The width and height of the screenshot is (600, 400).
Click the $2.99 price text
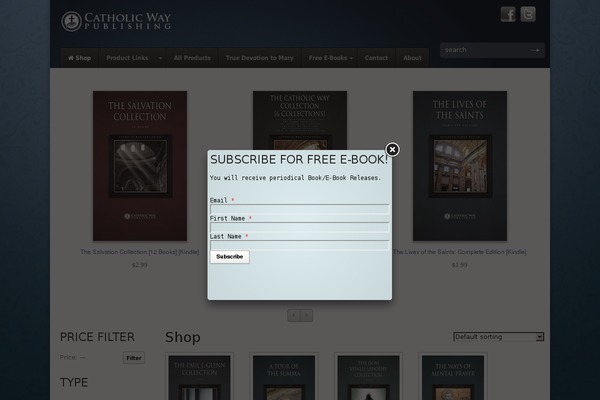(140, 265)
